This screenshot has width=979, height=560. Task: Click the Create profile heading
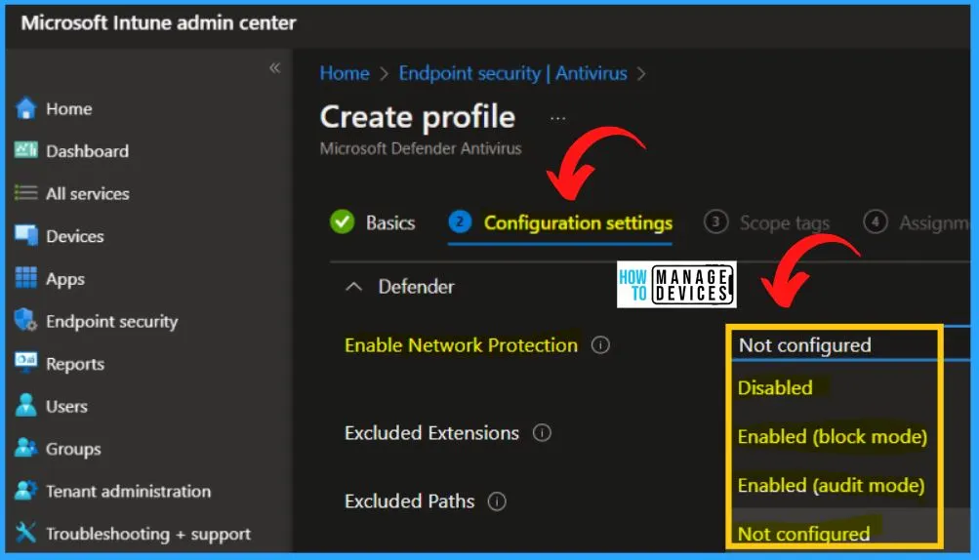click(418, 117)
